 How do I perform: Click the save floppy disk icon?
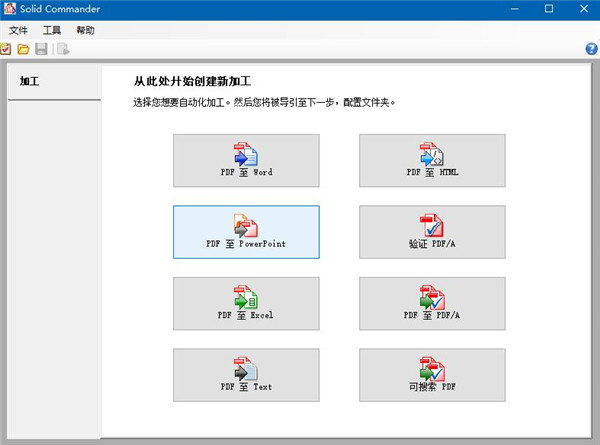pos(41,49)
